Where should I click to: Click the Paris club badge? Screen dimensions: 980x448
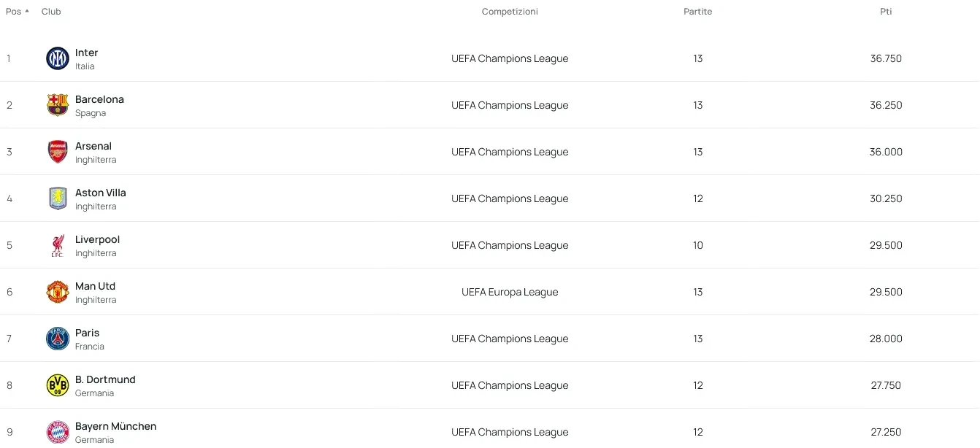coord(58,339)
